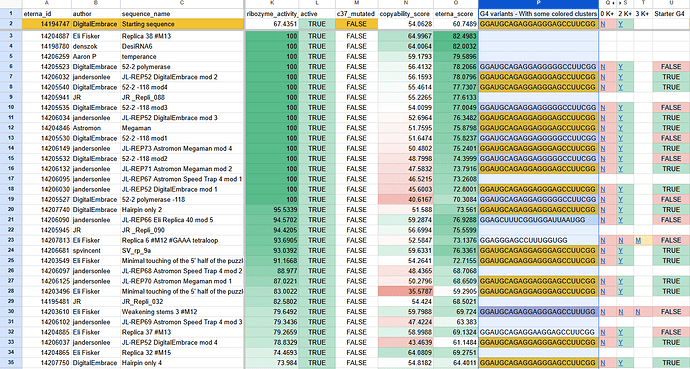This screenshot has width=690, height=369.
Task: Click the GGAGGGAGCCUUUGGUGG sequence cell
Action: point(538,241)
